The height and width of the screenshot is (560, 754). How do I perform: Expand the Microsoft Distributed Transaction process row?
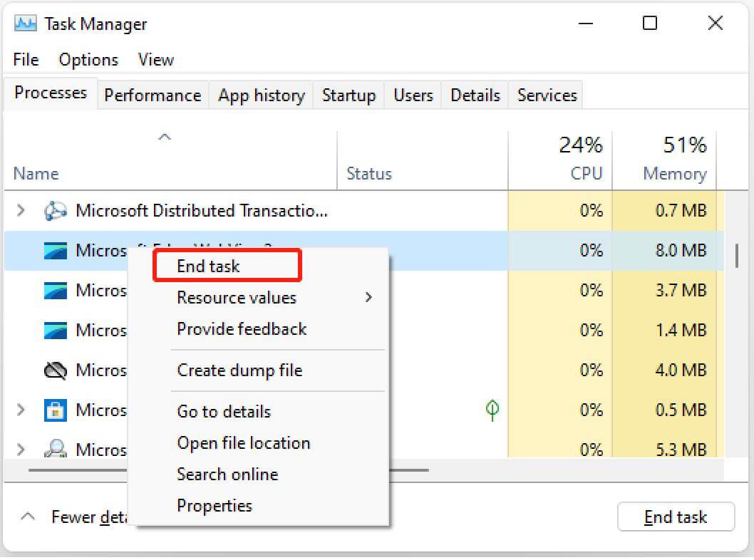tap(21, 210)
